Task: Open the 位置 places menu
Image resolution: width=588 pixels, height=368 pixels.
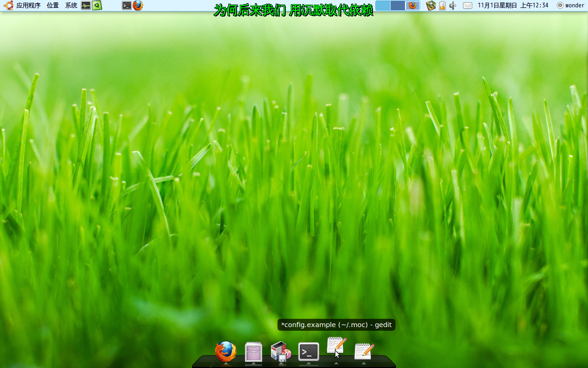Action: (53, 6)
